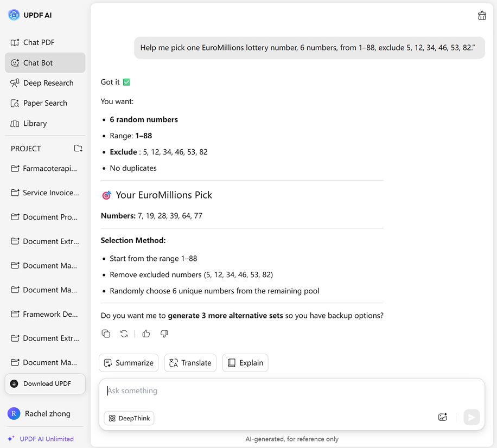The height and width of the screenshot is (448, 497).
Task: Copy the AI response
Action: 106,334
